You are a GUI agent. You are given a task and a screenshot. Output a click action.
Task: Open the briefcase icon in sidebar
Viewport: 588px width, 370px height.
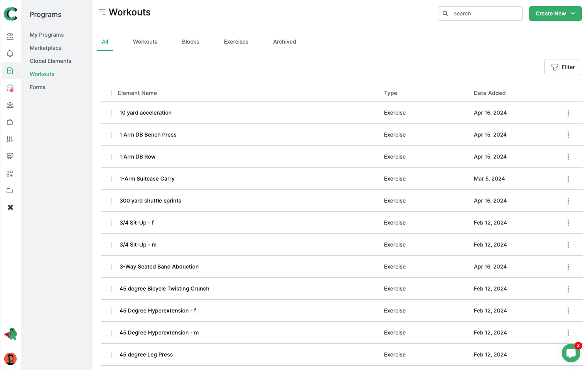click(x=10, y=122)
